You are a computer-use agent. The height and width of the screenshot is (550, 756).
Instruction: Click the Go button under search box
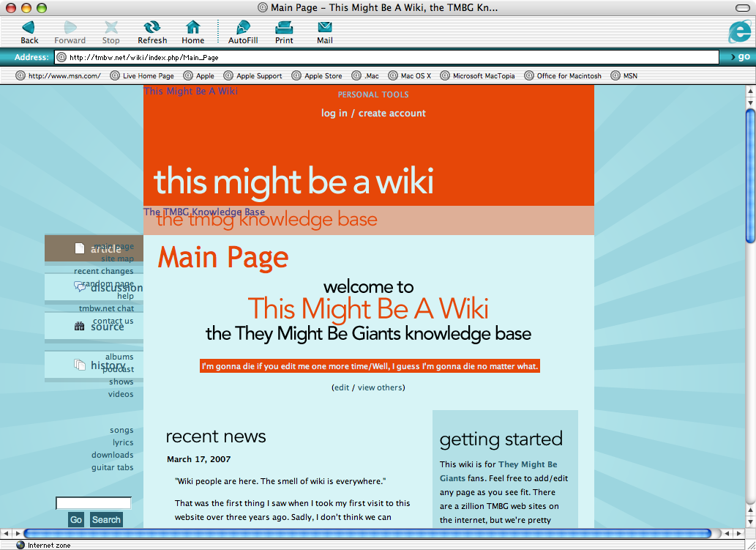(76, 519)
